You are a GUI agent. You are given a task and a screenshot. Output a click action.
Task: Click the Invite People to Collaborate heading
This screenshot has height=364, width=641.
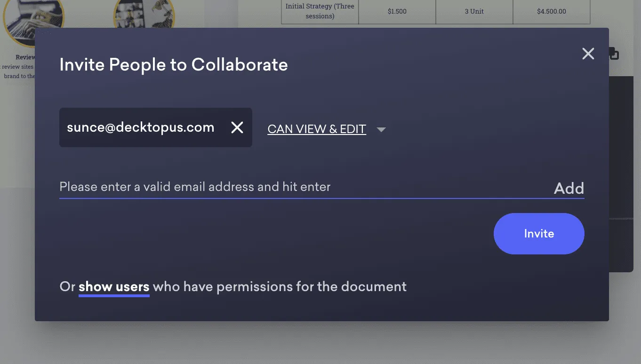(174, 64)
